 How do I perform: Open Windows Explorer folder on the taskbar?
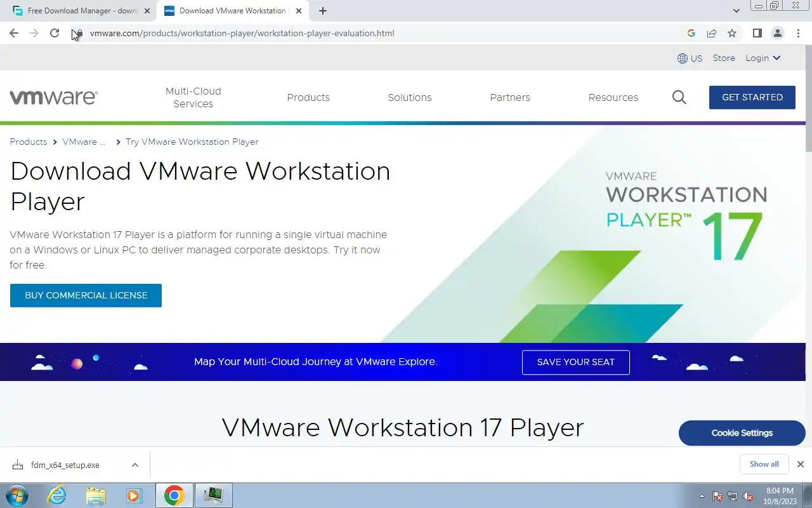coord(96,495)
